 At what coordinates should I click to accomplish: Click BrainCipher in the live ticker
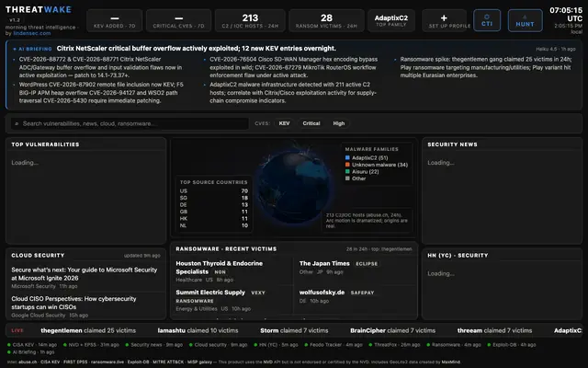coord(367,330)
